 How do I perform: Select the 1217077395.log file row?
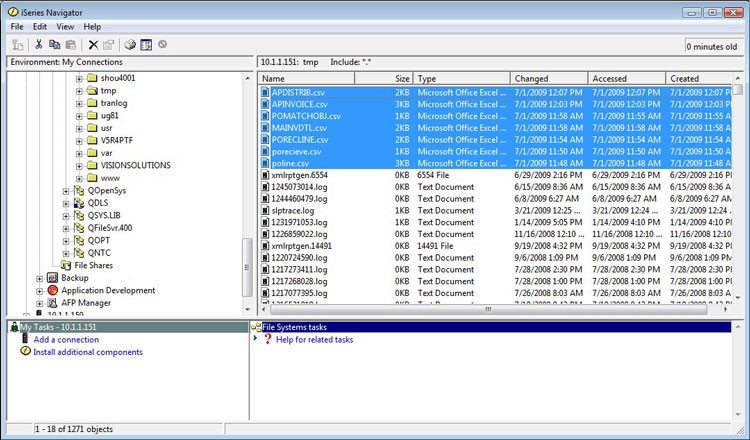pyautogui.click(x=495, y=293)
